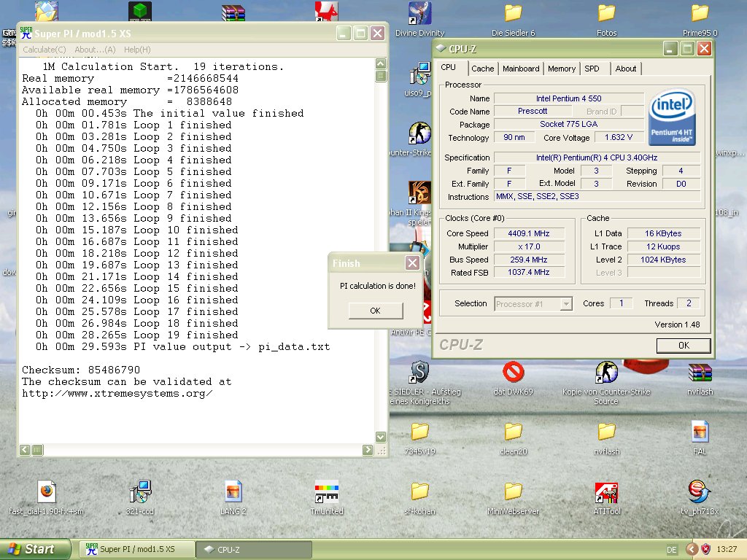Expand hidden tray icons arrow
This screenshot has height=560, width=747.
(x=692, y=549)
